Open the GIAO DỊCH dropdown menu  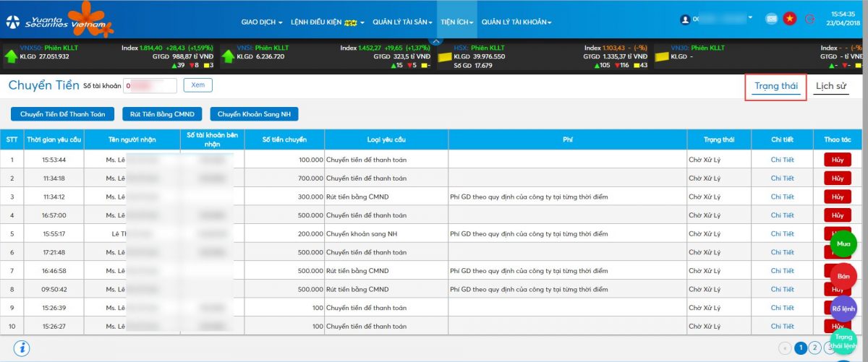[261, 22]
